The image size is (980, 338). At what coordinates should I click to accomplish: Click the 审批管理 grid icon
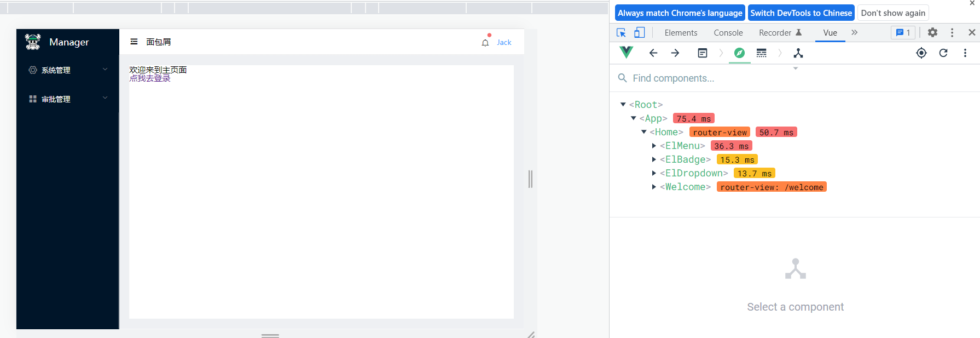33,99
